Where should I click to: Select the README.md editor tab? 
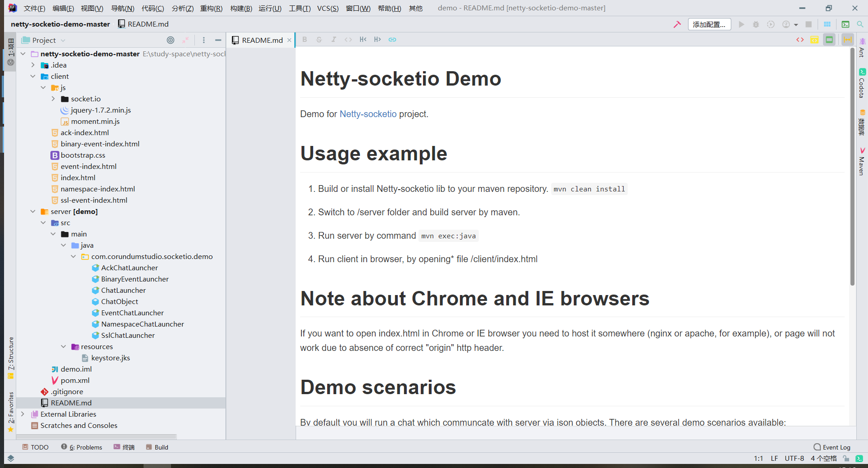click(x=262, y=40)
